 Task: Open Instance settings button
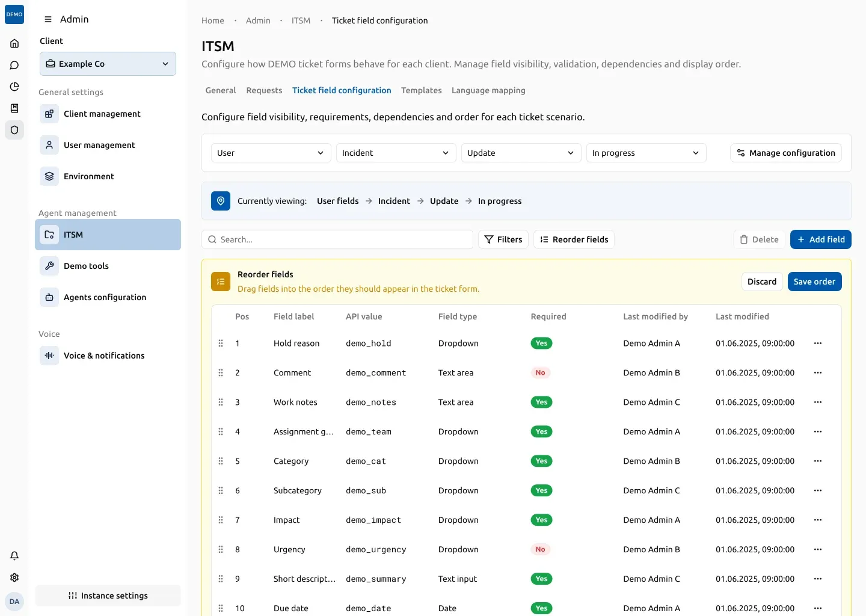[x=108, y=596]
